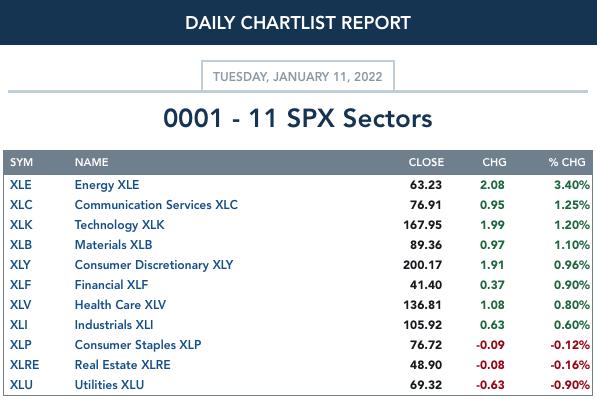Screen dimensions: 597x399
Task: Click the 0001 - 11 SPX Sectors title
Action: 298,118
